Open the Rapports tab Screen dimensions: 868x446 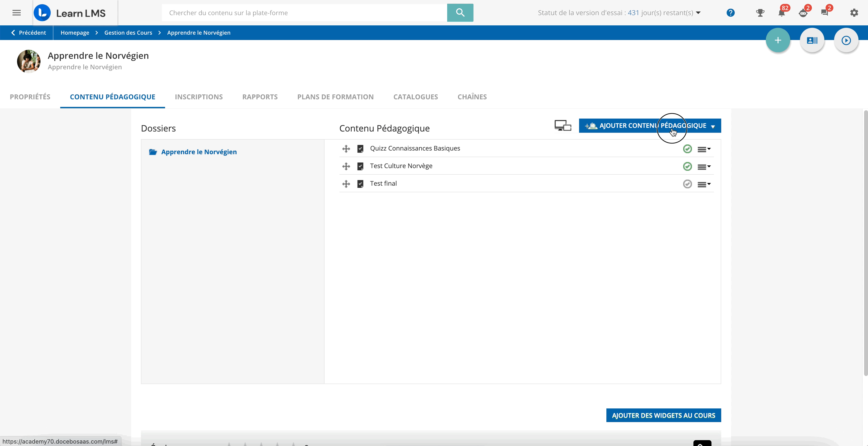[260, 97]
